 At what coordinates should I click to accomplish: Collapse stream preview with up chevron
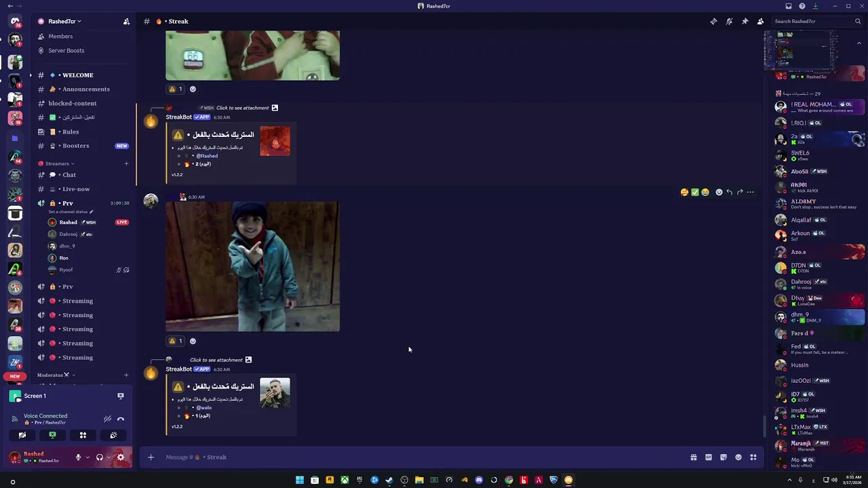(859, 43)
